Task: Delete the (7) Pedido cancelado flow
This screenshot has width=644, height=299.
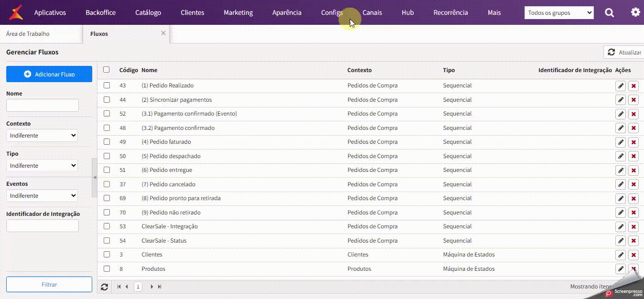Action: tap(633, 184)
